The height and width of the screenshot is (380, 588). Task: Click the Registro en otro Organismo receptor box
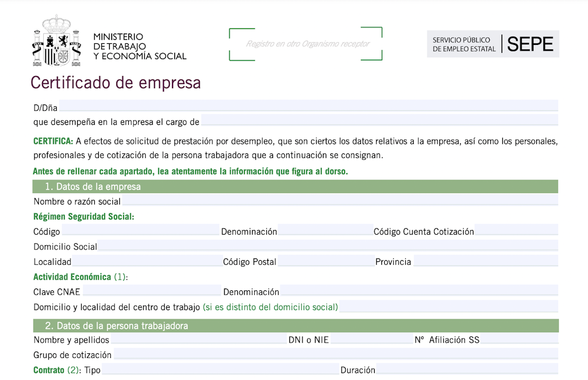(305, 44)
